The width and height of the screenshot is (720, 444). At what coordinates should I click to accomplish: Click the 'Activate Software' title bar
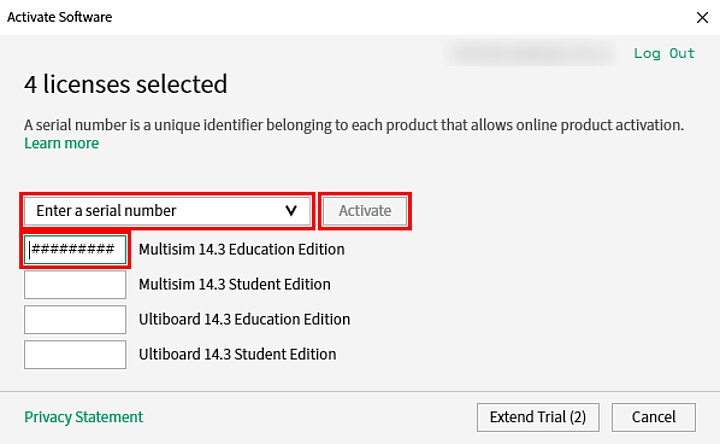[x=300, y=17]
